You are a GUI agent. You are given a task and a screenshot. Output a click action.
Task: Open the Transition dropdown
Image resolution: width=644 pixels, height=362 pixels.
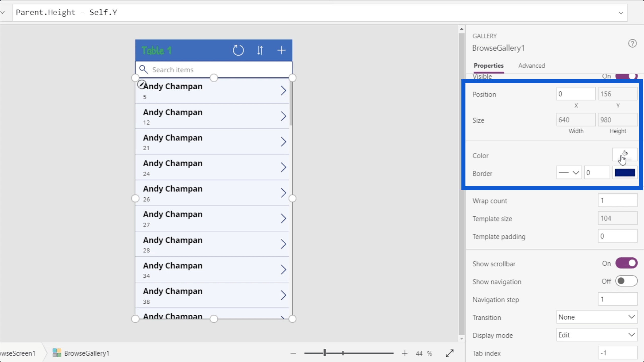pyautogui.click(x=597, y=317)
